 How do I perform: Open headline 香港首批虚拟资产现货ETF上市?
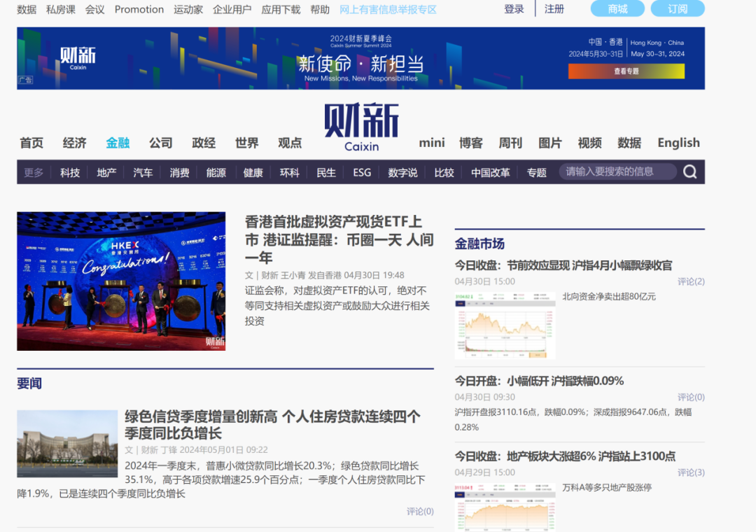click(339, 239)
